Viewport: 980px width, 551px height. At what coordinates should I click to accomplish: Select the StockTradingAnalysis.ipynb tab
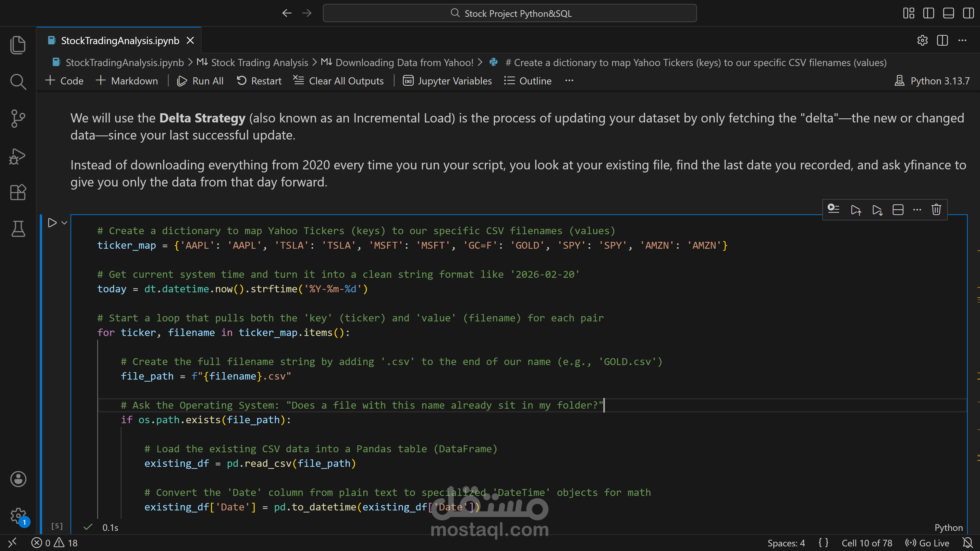tap(120, 41)
